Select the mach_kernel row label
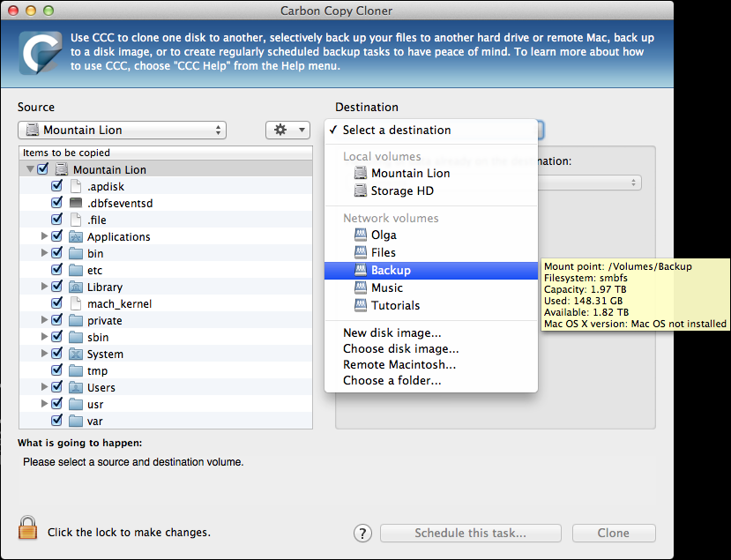The height and width of the screenshot is (560, 731). (x=120, y=304)
